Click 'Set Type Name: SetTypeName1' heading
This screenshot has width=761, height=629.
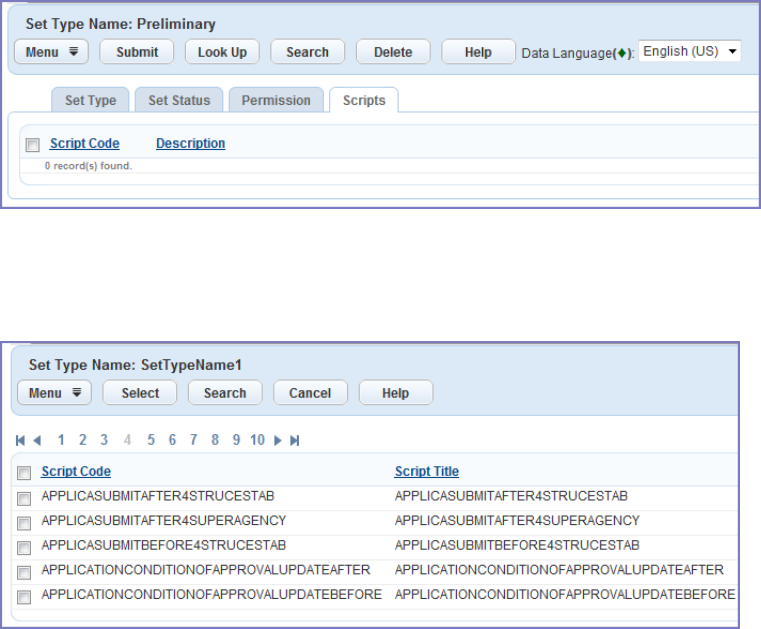point(135,364)
